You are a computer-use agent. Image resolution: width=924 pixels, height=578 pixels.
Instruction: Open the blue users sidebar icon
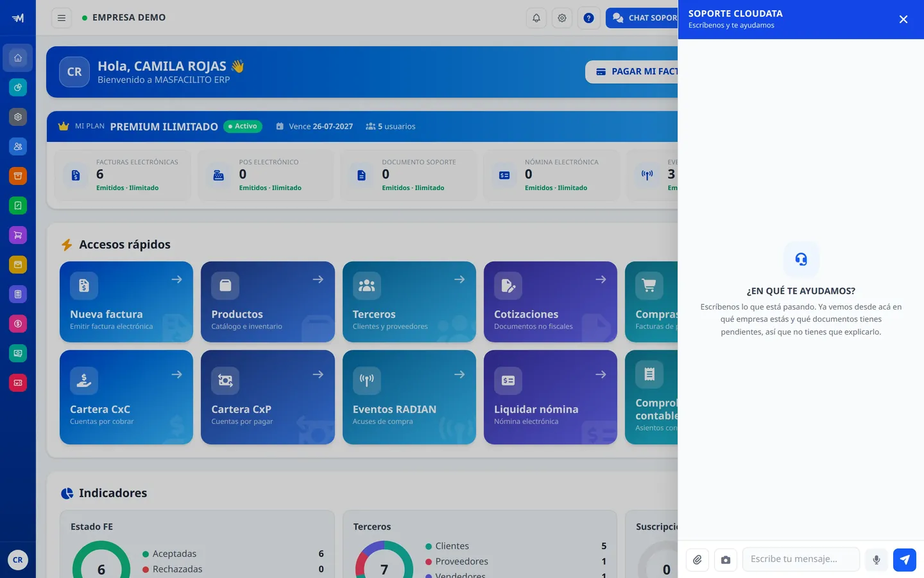(x=18, y=146)
